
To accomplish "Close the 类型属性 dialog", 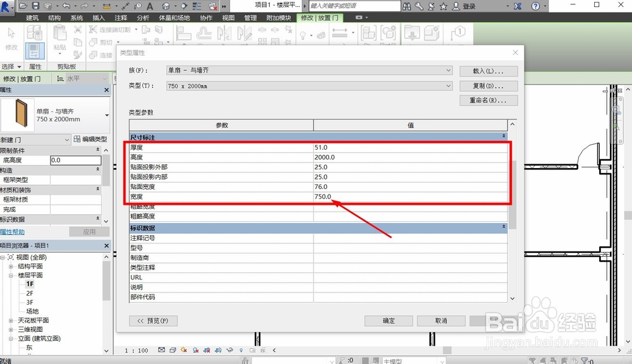I will 516,53.
